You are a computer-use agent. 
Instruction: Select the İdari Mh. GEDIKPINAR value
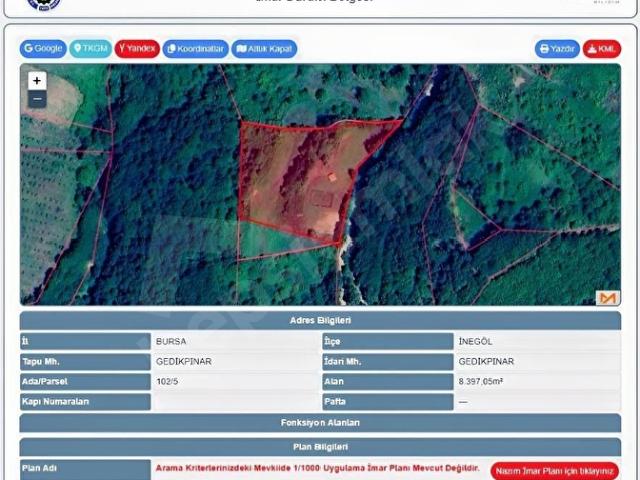(x=486, y=361)
